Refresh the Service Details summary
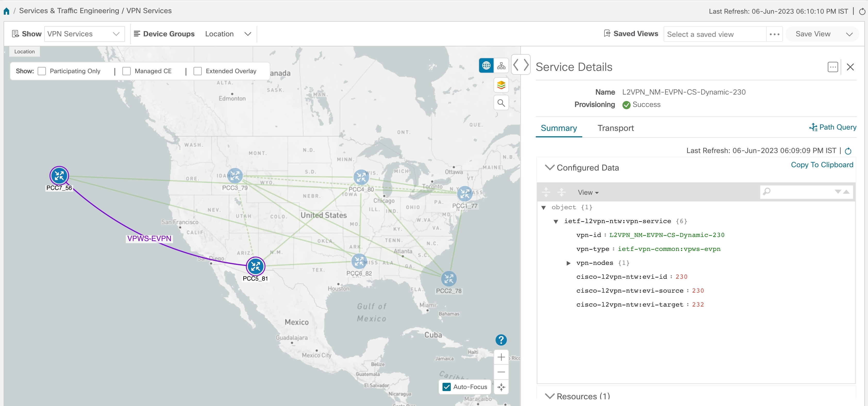The height and width of the screenshot is (406, 868). 848,151
